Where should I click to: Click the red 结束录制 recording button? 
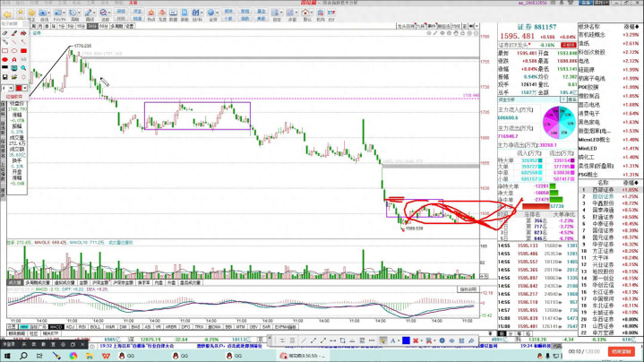coord(621,352)
